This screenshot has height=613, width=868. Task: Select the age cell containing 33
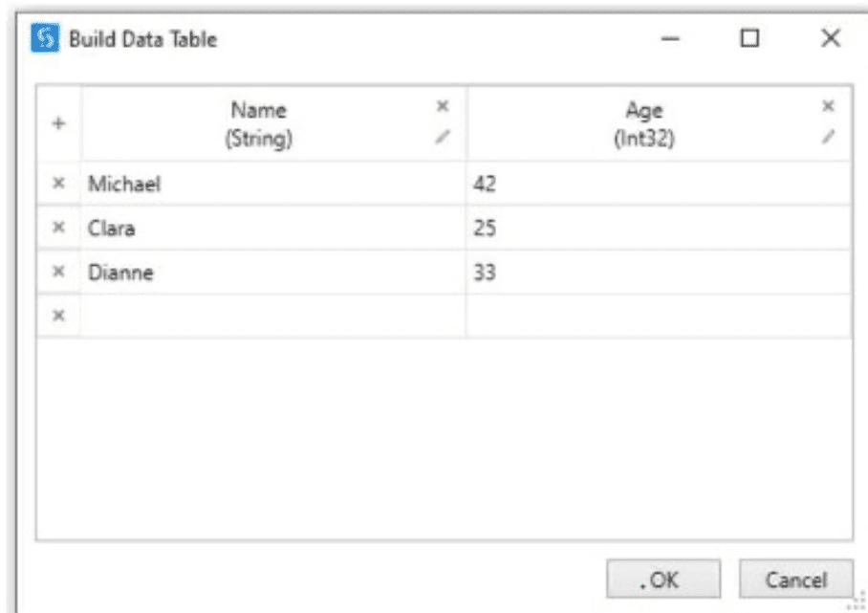pos(659,272)
